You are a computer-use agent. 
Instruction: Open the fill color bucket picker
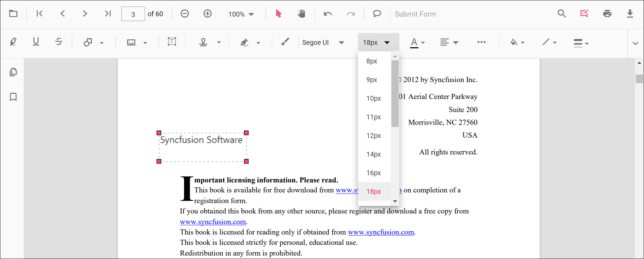(x=517, y=42)
